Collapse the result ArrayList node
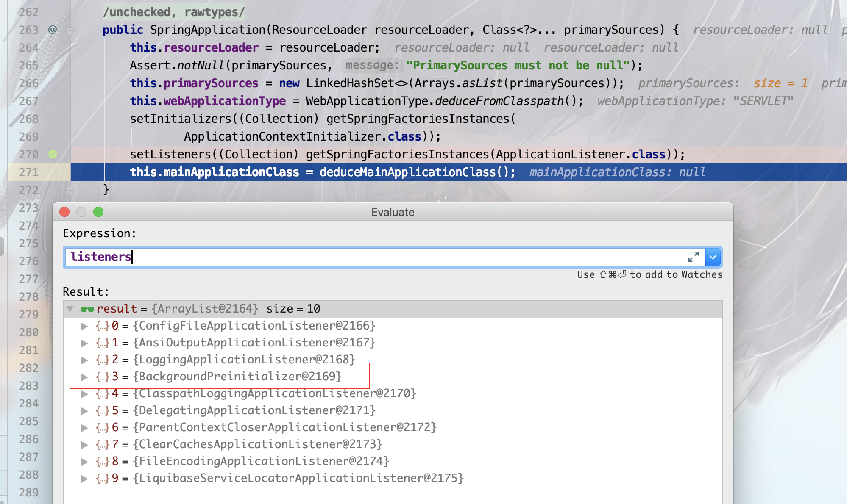The width and height of the screenshot is (847, 504). 70,309
